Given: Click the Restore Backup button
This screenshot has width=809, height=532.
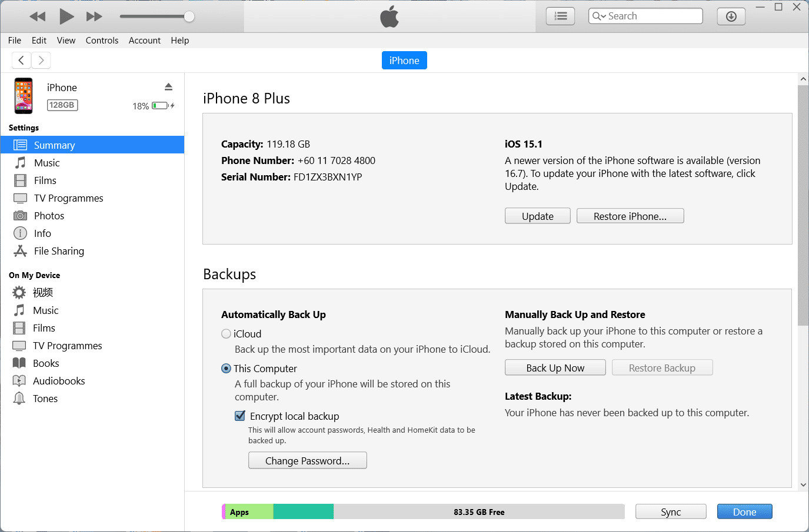Looking at the screenshot, I should (662, 367).
